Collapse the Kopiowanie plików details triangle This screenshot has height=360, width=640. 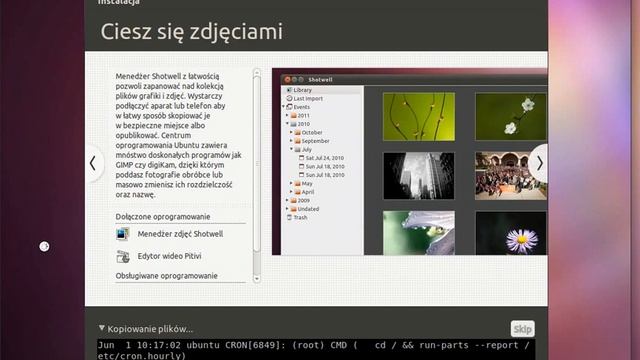coord(102,328)
